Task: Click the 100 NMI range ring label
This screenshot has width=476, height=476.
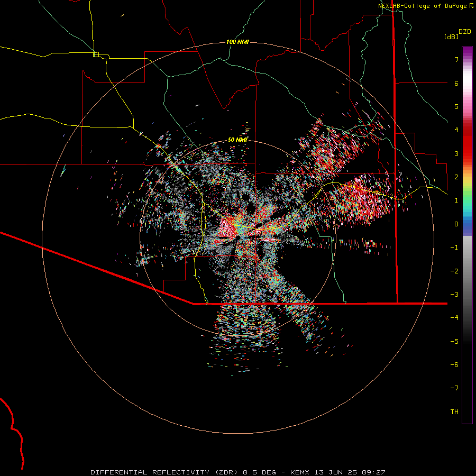Action: tap(237, 42)
